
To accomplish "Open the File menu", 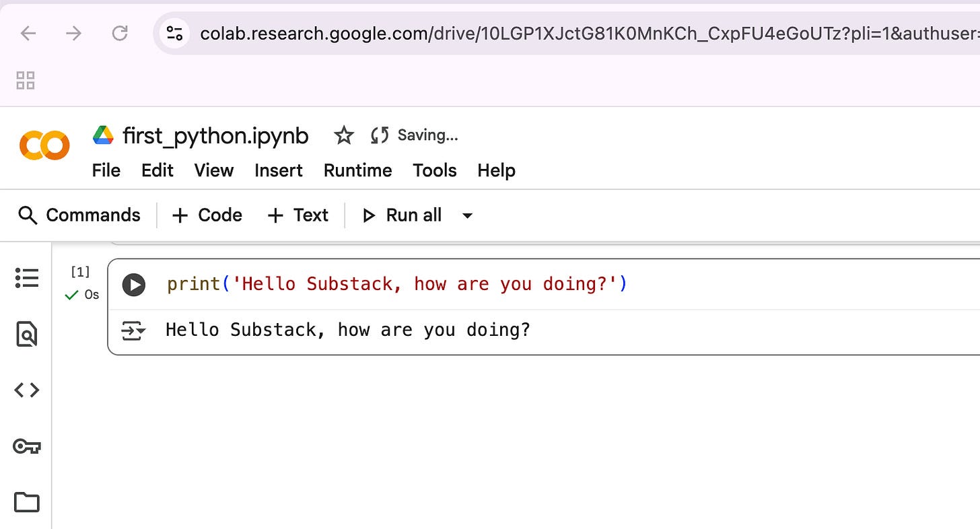I will coord(106,171).
